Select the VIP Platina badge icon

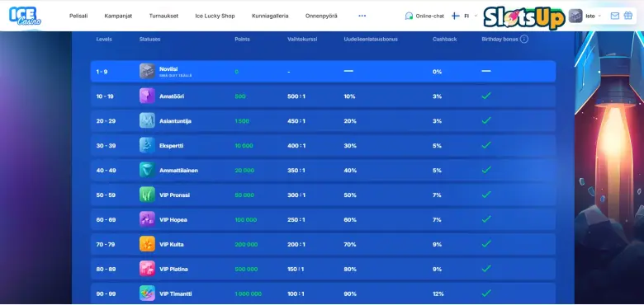point(147,269)
